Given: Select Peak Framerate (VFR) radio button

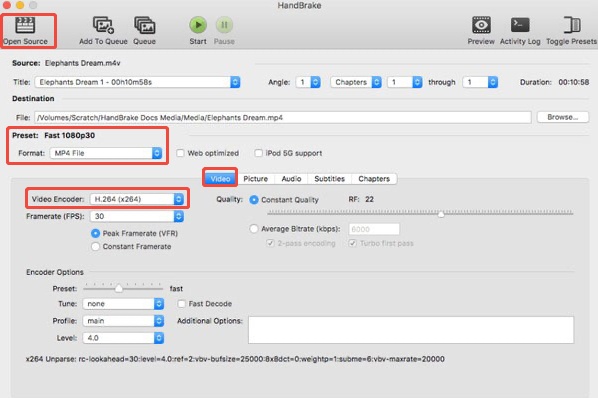Looking at the screenshot, I should (x=95, y=233).
